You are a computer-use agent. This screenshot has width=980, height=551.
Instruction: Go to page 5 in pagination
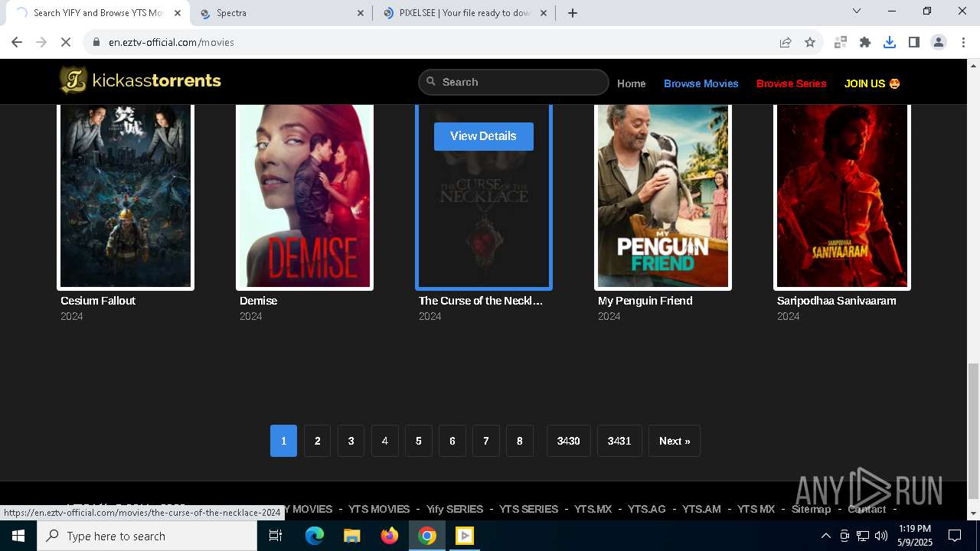(418, 441)
